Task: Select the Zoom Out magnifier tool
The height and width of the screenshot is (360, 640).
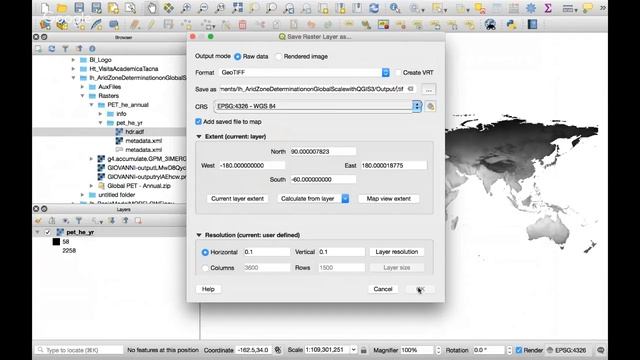Action: point(203,8)
